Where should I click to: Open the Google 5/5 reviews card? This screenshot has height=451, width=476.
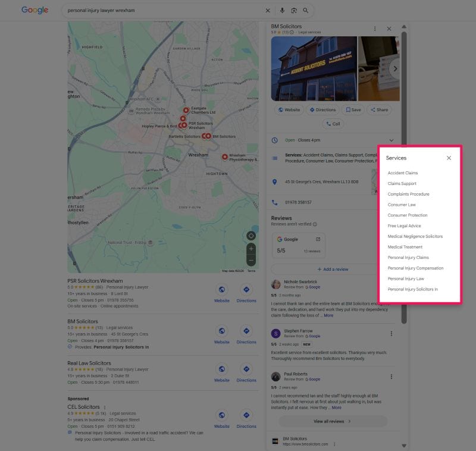(x=299, y=245)
